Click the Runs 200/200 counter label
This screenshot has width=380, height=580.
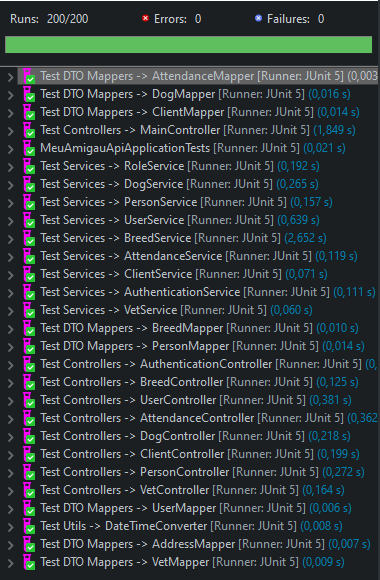(x=49, y=19)
